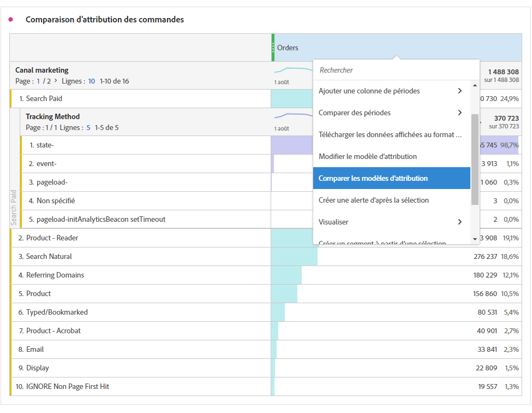Select the "Search Natural" row

[49, 257]
